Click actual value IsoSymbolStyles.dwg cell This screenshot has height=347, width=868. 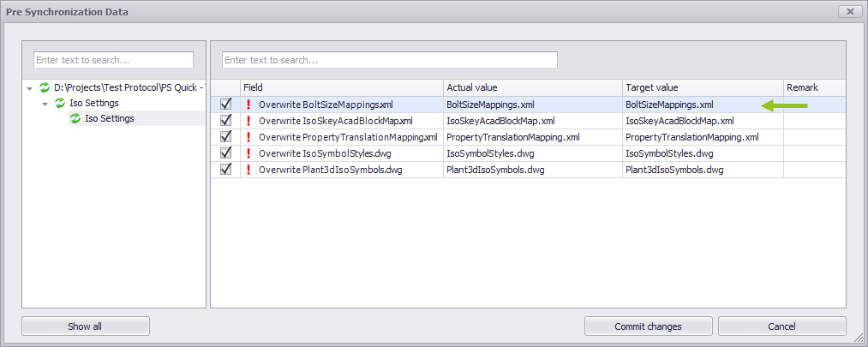click(x=532, y=153)
